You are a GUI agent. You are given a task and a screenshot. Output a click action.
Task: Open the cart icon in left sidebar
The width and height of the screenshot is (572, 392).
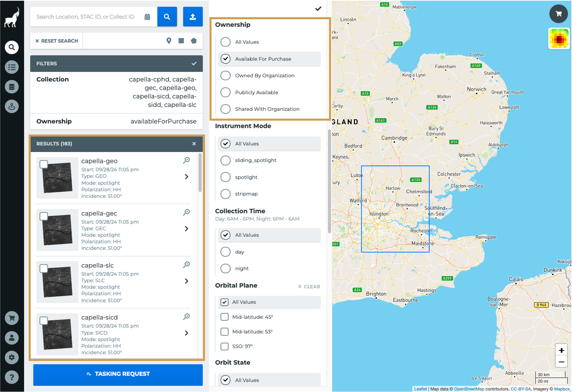pos(12,318)
